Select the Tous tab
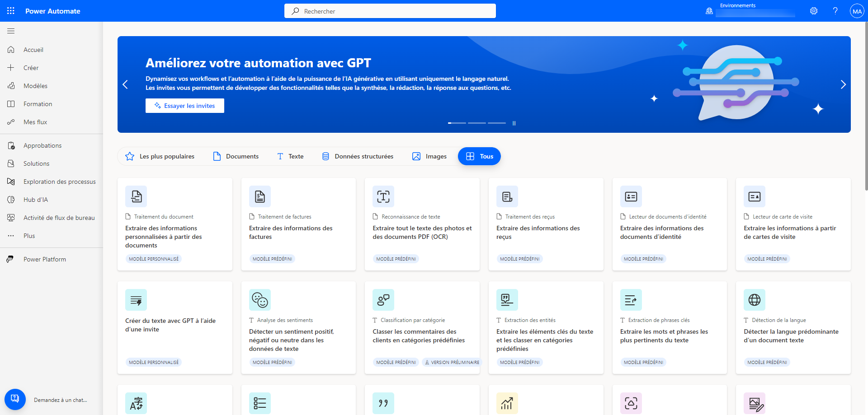 (479, 156)
